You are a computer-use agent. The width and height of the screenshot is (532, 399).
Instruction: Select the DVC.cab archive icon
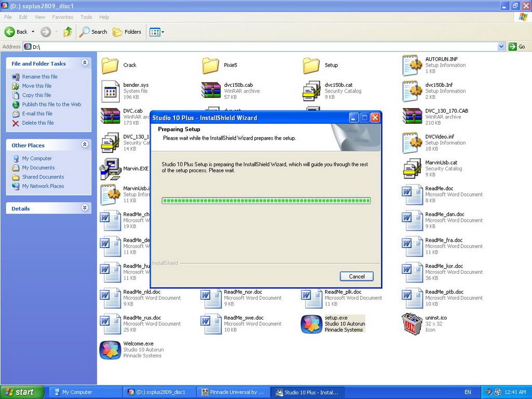point(110,117)
